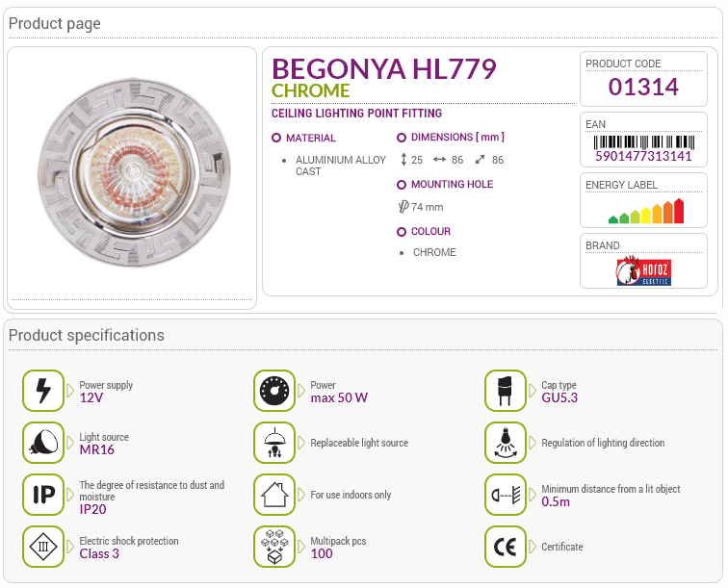The image size is (728, 588).
Task: Select the Replaceable light source icon
Action: (x=274, y=443)
